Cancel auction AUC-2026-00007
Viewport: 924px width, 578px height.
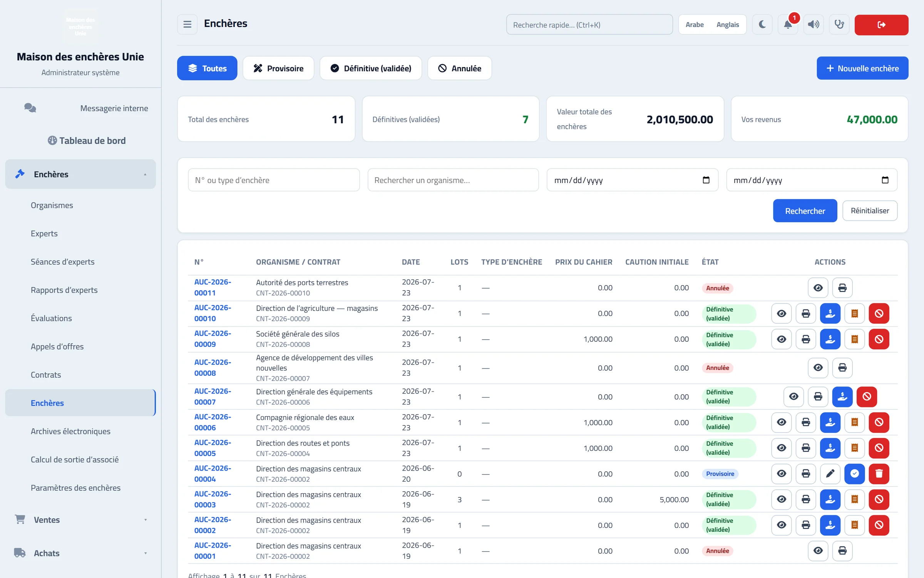coord(867,397)
